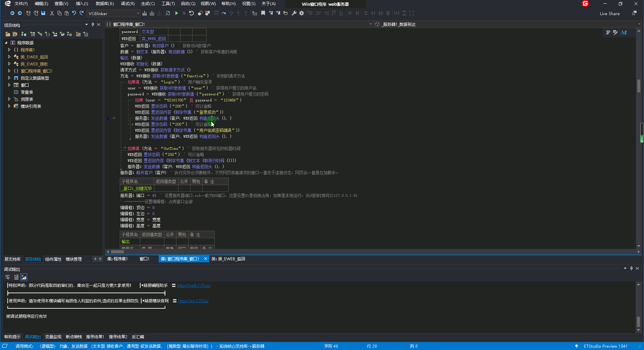This screenshot has height=350, width=644.
Task: Switch to 断点堆栈 bottom tab
Action: (74, 337)
